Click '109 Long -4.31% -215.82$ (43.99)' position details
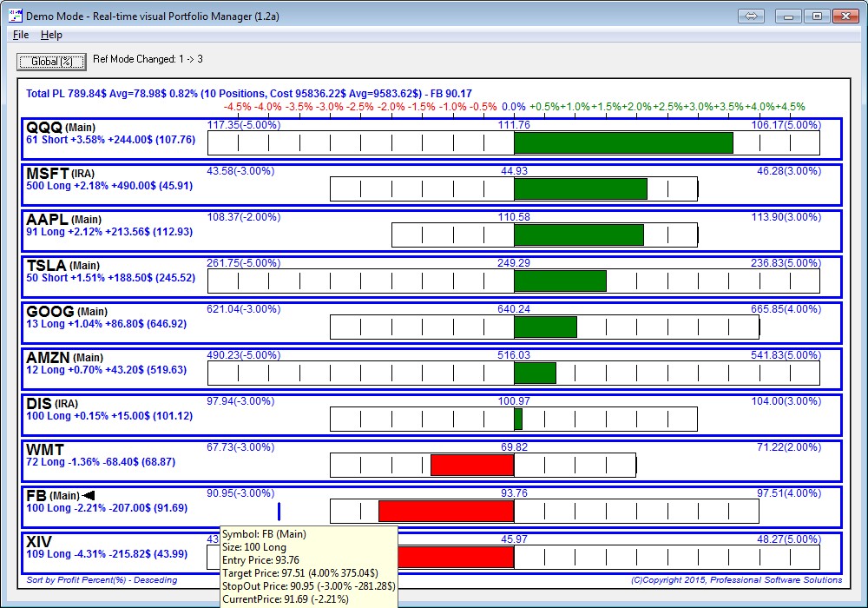Viewport: 868px width, 608px height. click(107, 553)
